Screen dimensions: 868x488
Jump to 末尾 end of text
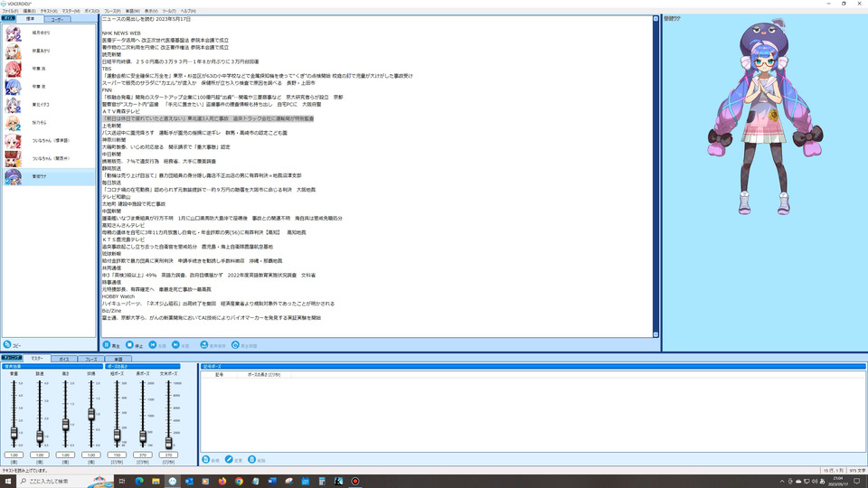click(175, 344)
